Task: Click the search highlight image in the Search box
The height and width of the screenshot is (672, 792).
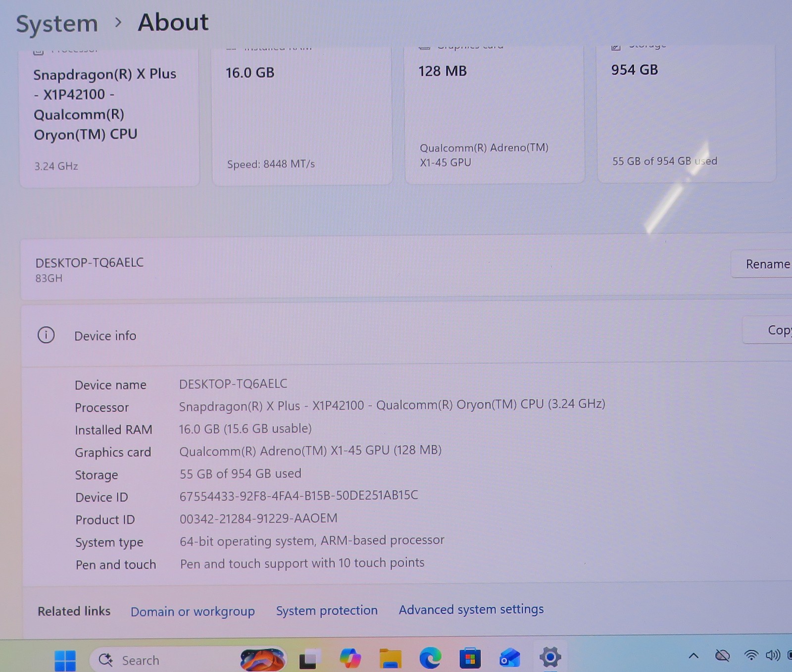Action: pyautogui.click(x=262, y=660)
